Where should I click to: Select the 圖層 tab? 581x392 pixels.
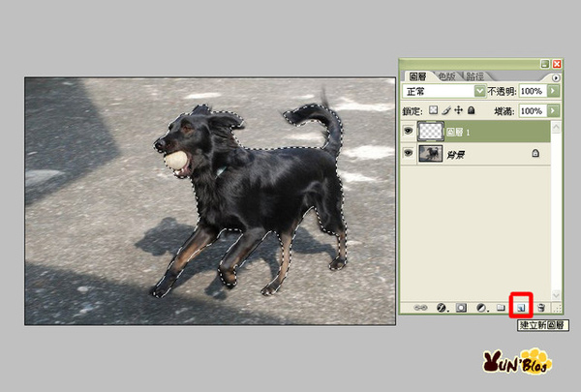[417, 76]
